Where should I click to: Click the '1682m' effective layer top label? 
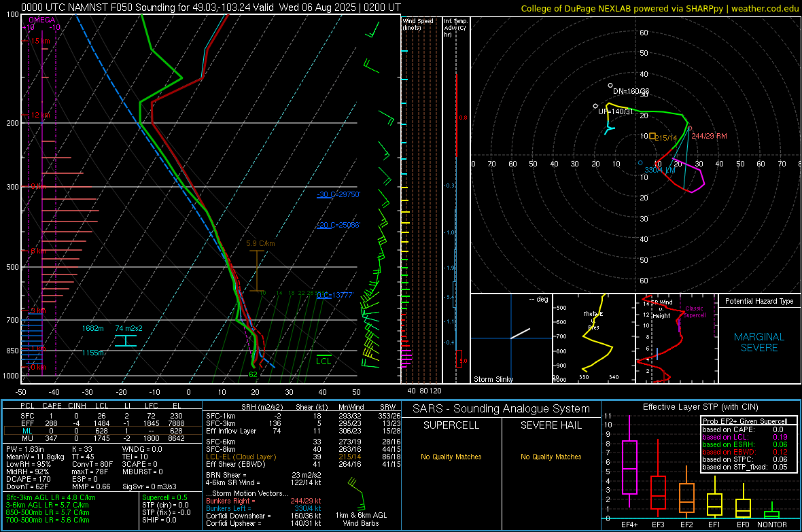tap(92, 328)
